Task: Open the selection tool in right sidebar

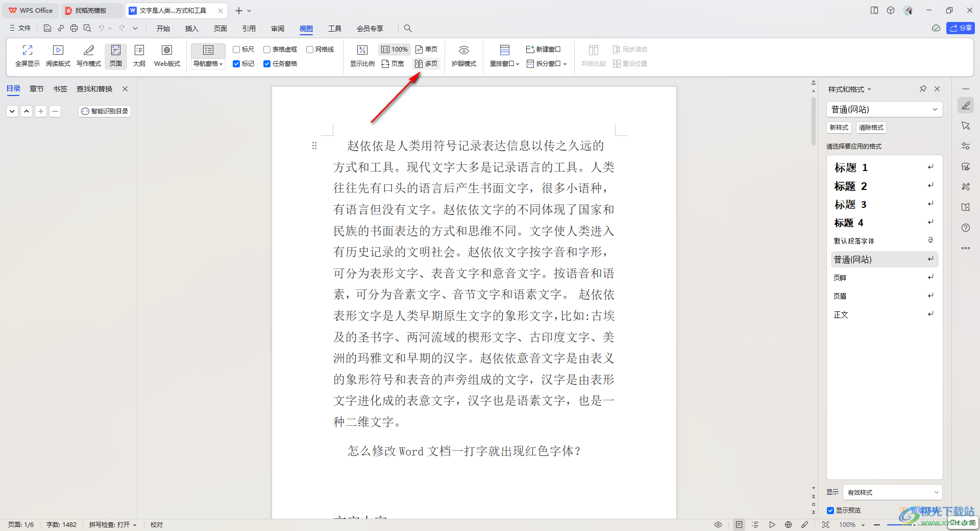Action: (x=966, y=126)
